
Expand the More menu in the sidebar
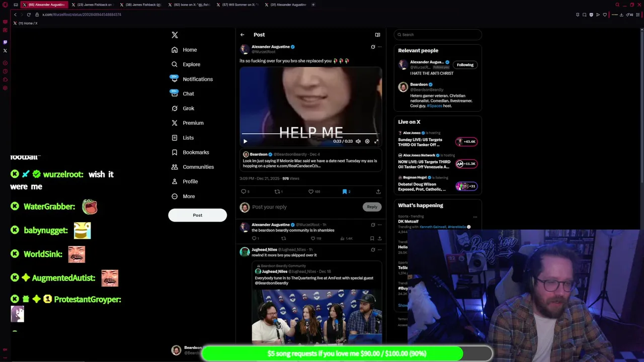(183, 196)
